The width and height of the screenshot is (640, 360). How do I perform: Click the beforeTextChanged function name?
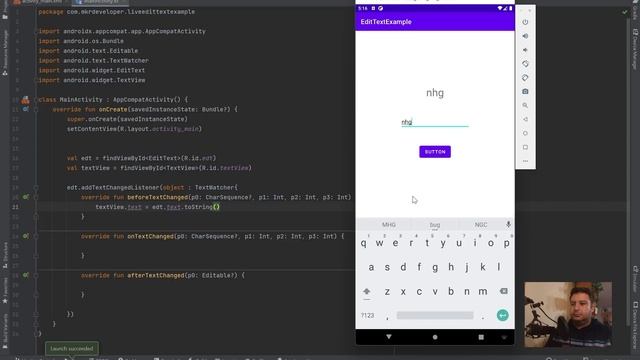pyautogui.click(x=158, y=197)
